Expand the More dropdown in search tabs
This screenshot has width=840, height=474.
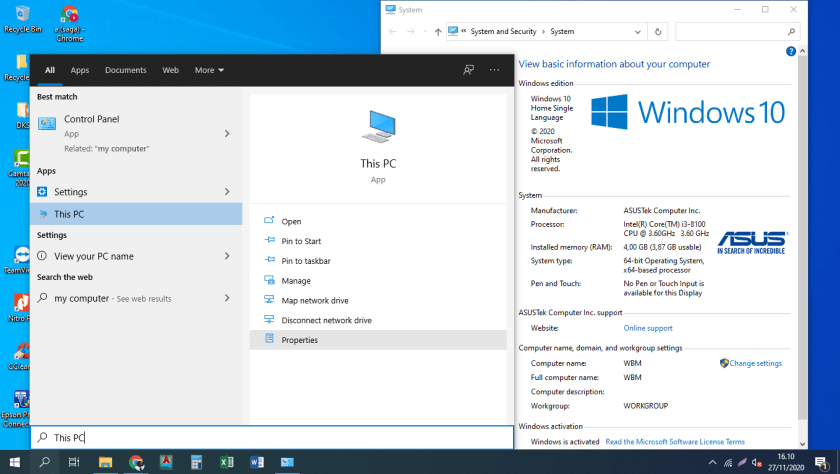coord(209,70)
